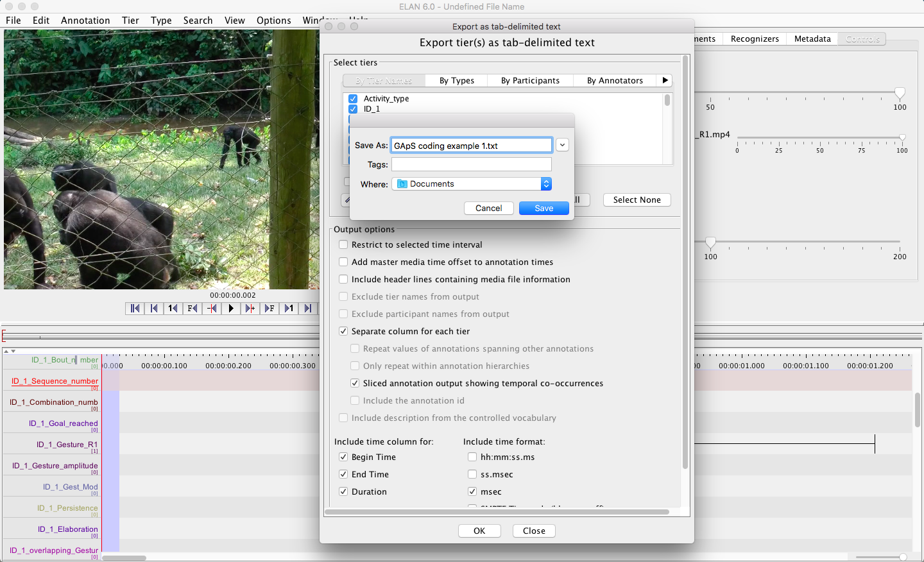Move one pixel forward in the timeline
924x562 pixels.
click(x=250, y=309)
